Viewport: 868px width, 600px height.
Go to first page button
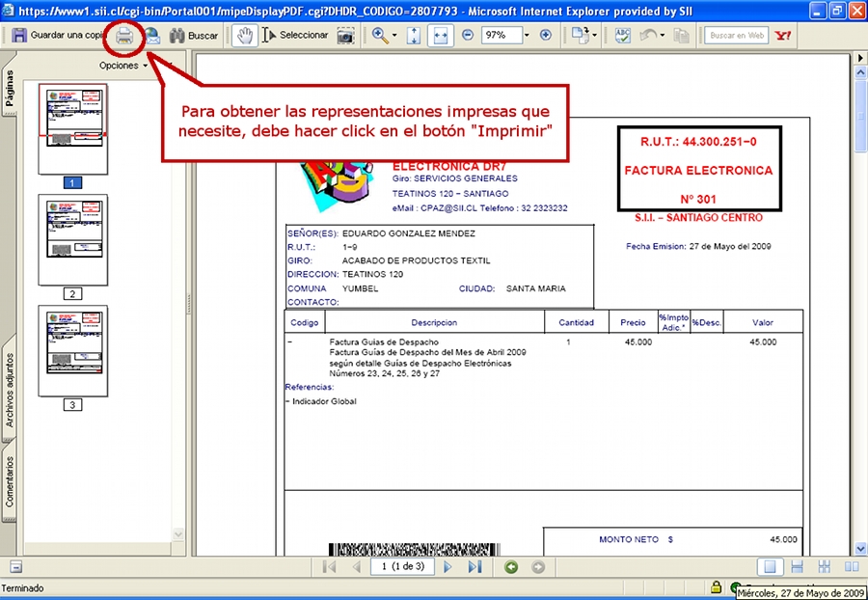pyautogui.click(x=330, y=567)
